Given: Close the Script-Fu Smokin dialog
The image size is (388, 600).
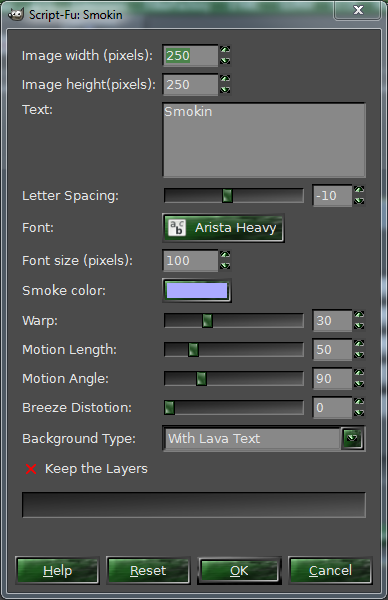Looking at the screenshot, I should [358, 10].
